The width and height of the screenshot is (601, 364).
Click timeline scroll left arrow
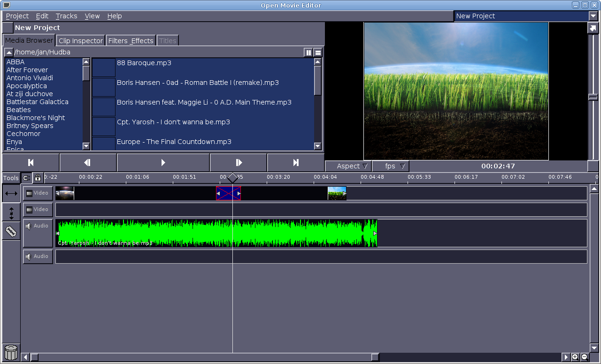pos(26,357)
